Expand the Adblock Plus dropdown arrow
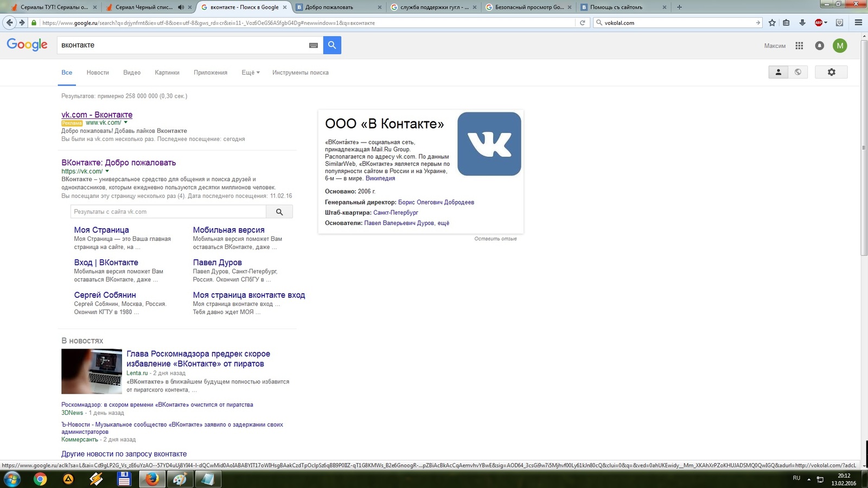 [826, 23]
